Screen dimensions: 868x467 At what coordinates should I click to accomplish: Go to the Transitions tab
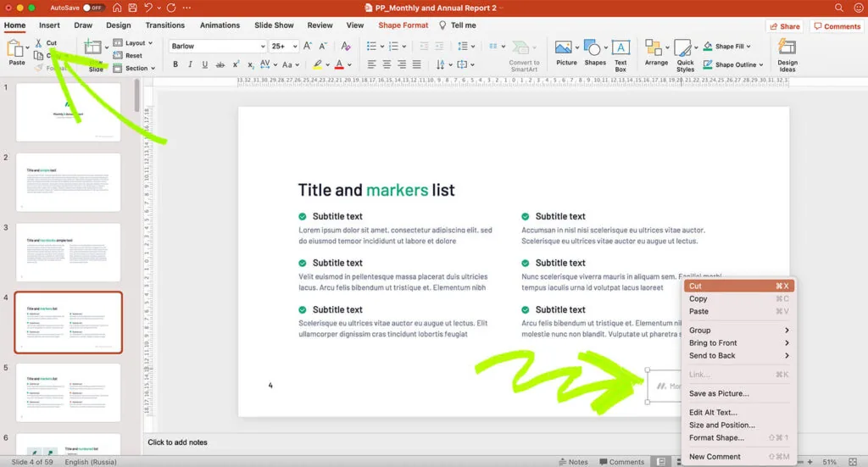tap(165, 25)
